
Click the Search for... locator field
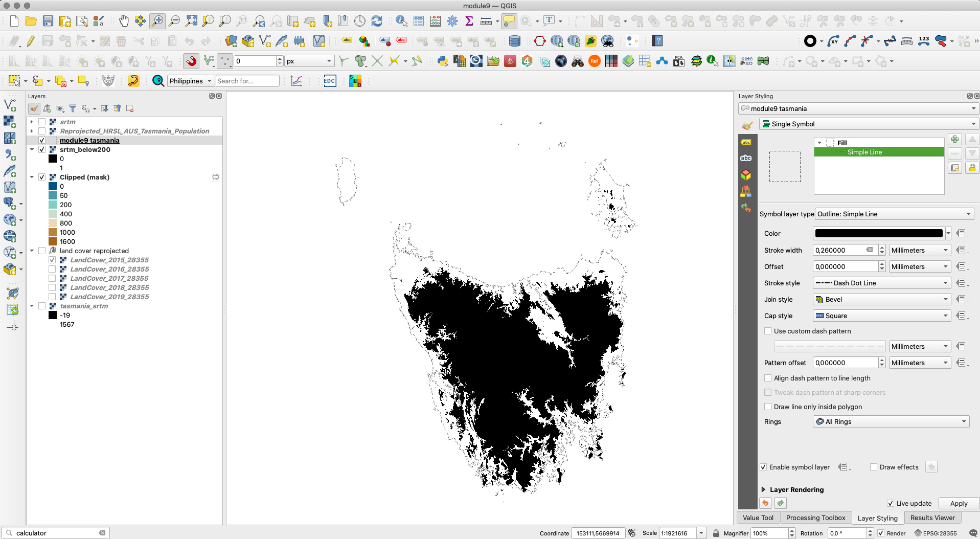pos(247,81)
